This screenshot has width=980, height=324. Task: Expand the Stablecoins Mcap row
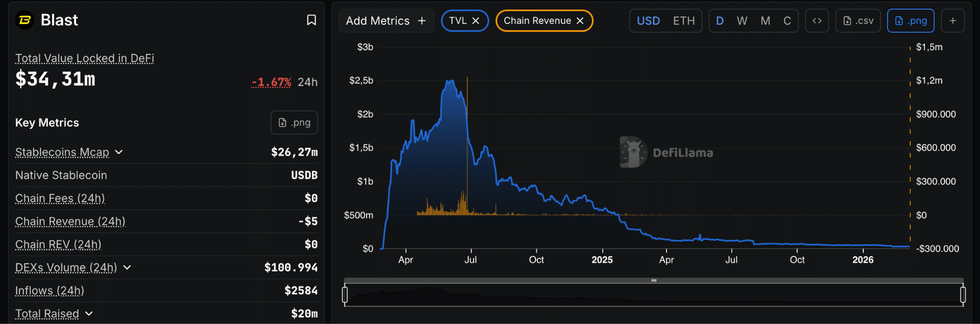coord(119,152)
